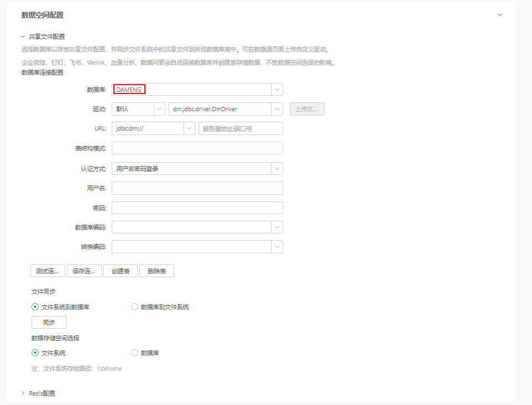
Task: Click the 保存连接 save connection button
Action: (x=84, y=271)
